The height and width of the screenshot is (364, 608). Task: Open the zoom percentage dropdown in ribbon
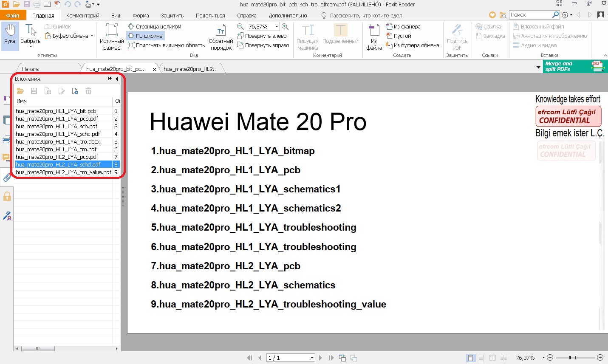coord(277,26)
